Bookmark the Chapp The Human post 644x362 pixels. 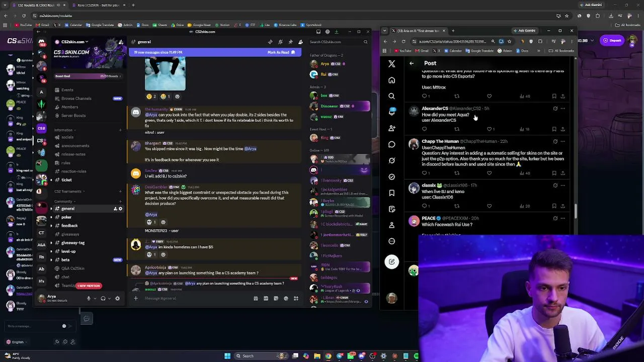point(554,173)
